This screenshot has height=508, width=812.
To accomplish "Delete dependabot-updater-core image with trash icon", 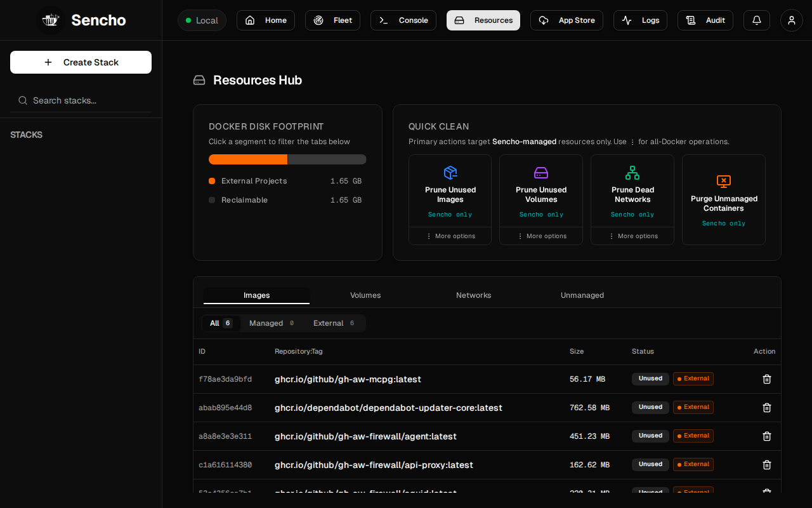I will coord(767,408).
